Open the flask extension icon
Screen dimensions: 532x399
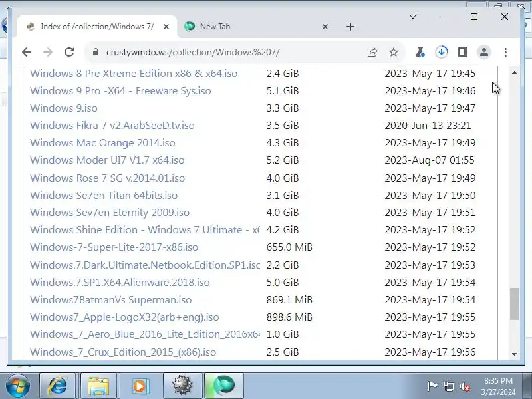(420, 52)
